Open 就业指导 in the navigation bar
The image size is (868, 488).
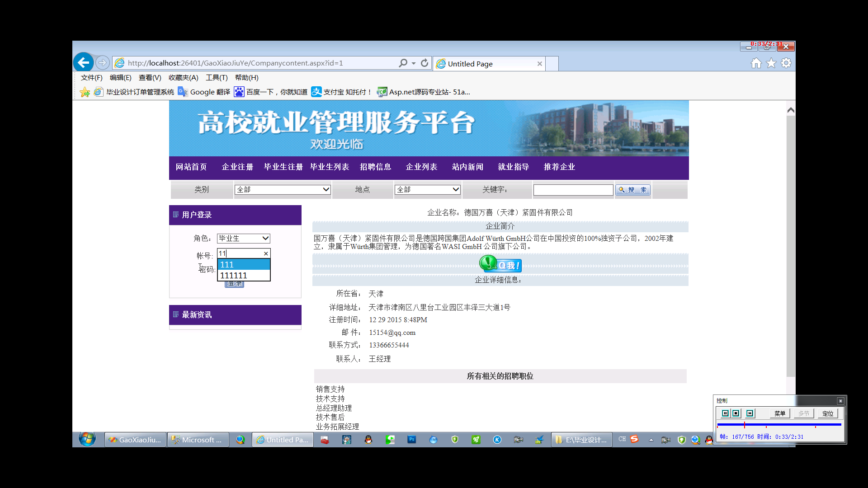tap(514, 167)
